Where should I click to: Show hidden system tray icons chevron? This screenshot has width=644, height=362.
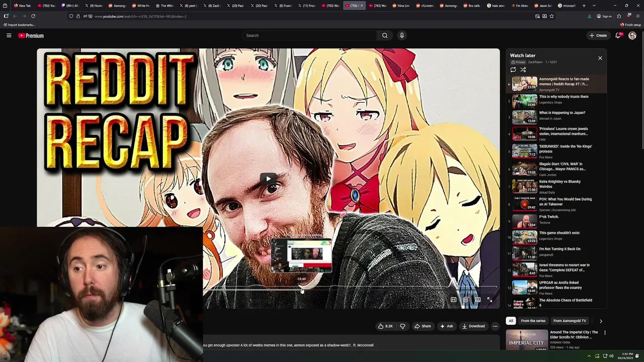[589, 356]
